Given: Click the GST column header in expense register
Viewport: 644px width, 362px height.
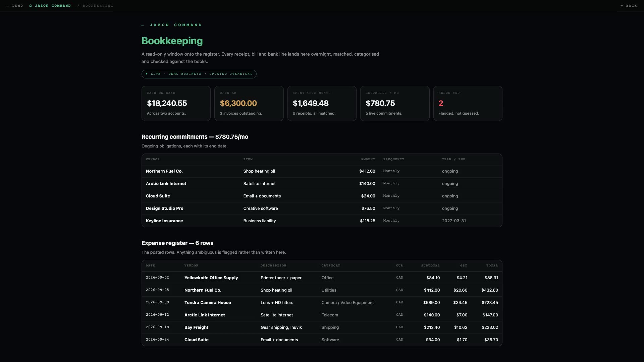Looking at the screenshot, I should coord(464,265).
